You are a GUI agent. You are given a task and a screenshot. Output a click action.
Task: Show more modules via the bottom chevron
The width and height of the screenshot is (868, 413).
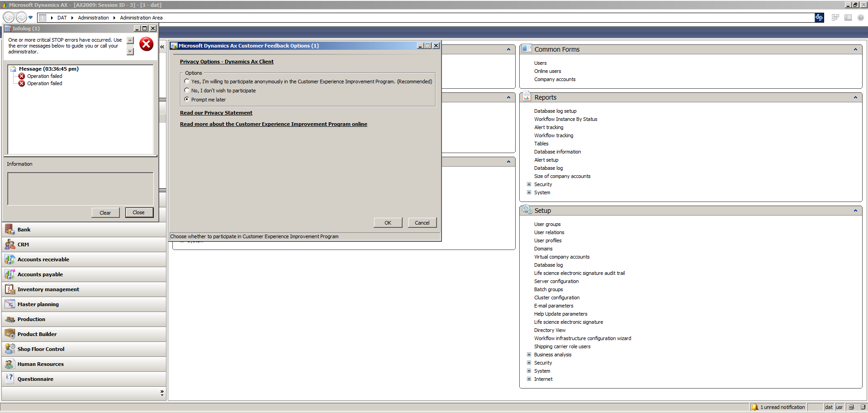coord(162,393)
